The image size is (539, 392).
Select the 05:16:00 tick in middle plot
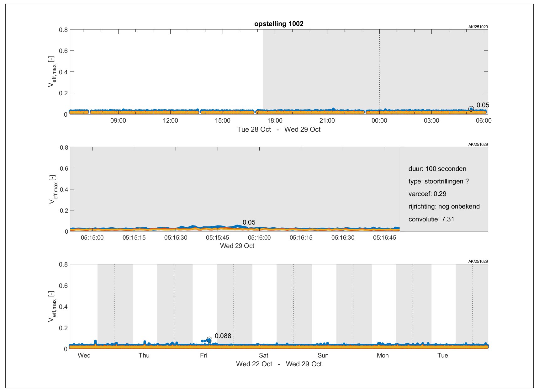(259, 238)
